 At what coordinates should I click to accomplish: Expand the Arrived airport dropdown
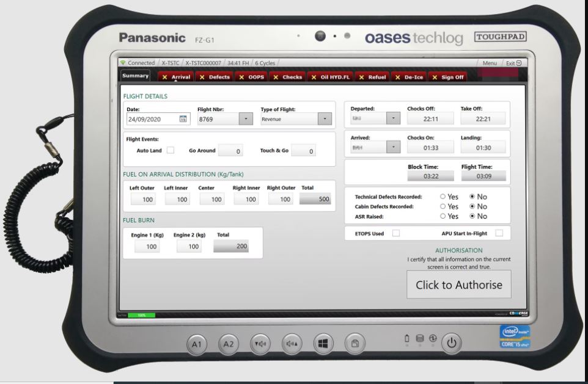[394, 147]
